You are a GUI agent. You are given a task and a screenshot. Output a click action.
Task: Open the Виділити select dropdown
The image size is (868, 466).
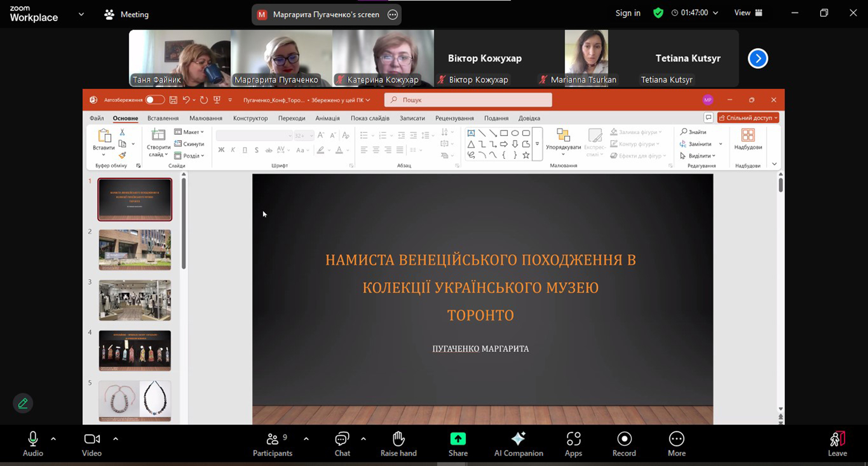697,156
